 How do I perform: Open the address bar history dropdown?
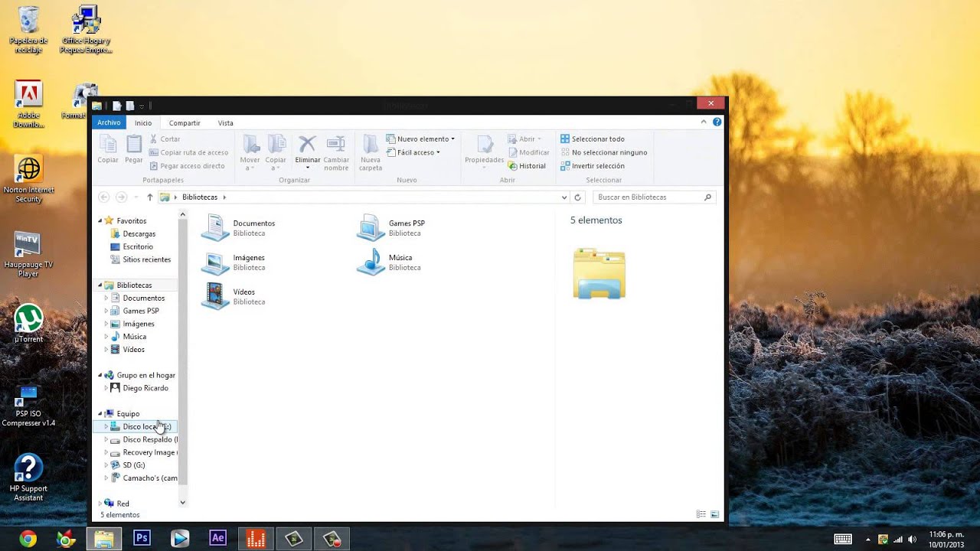coord(564,197)
